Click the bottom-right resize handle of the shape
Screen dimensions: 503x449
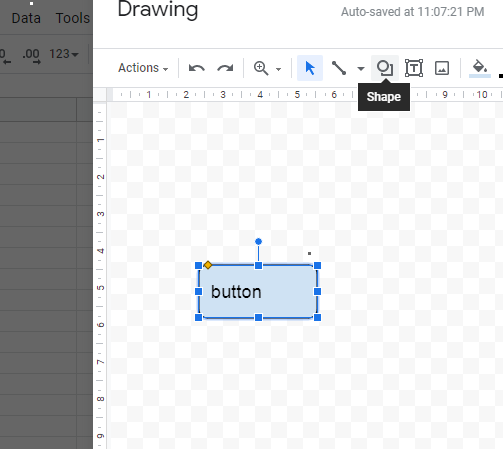pyautogui.click(x=317, y=317)
